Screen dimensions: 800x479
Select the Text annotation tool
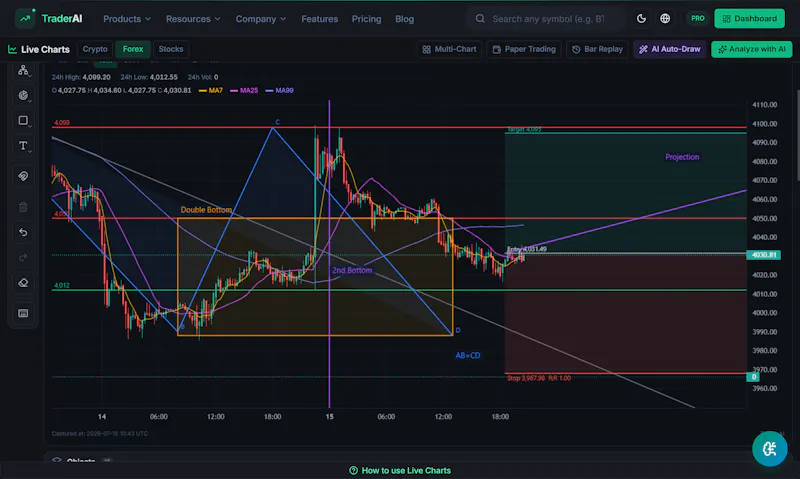23,146
